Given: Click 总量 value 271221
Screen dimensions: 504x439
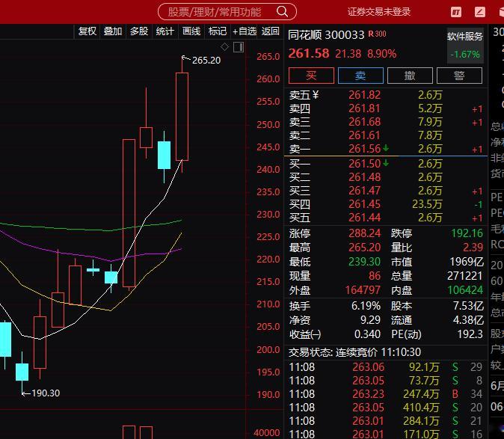Looking at the screenshot, I should tap(465, 276).
